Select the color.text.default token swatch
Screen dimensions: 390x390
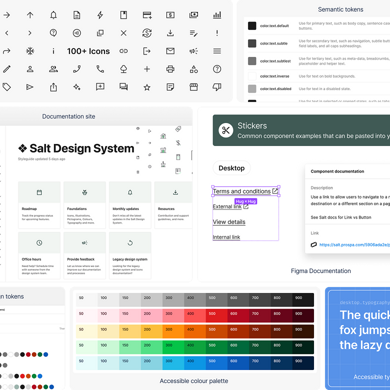point(252,26)
